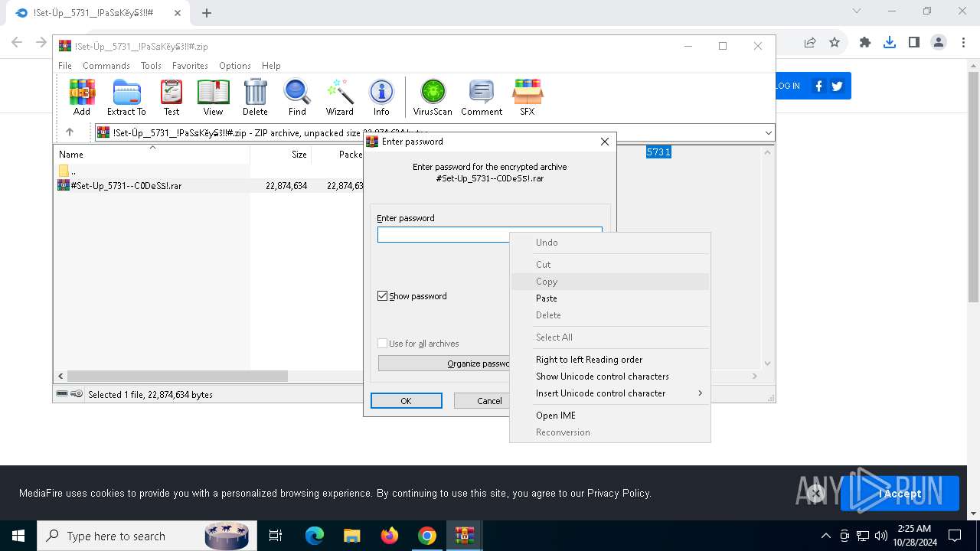Click the share page icon in Chrome

tap(810, 43)
